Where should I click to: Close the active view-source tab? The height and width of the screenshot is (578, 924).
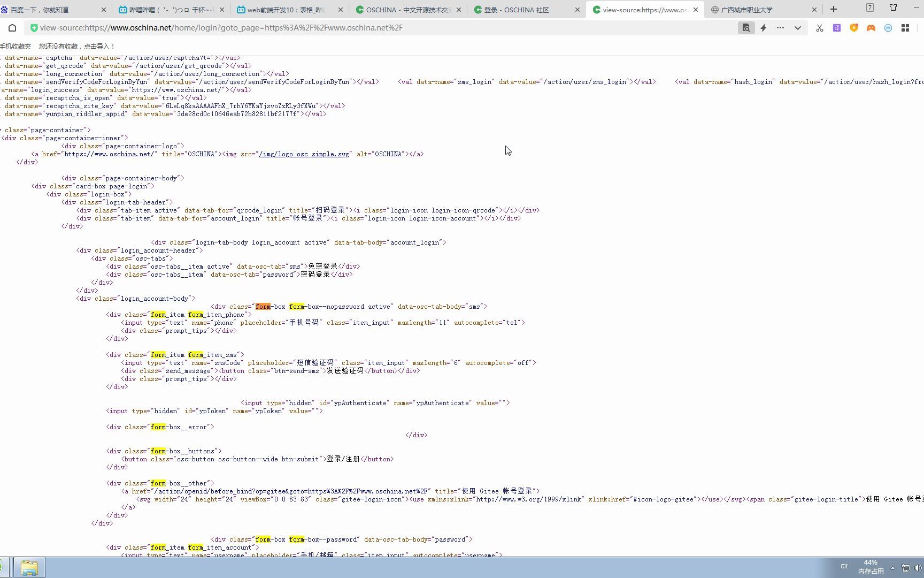[x=696, y=10]
